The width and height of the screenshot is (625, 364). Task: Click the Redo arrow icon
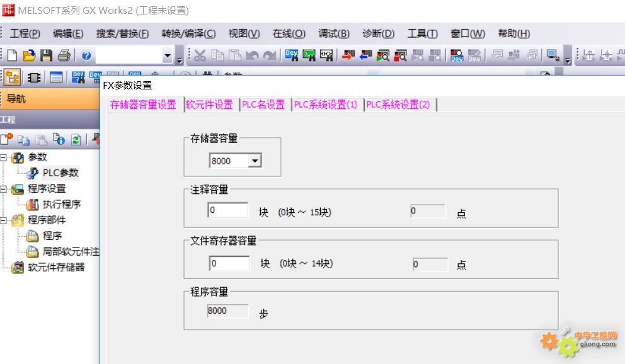coord(270,55)
